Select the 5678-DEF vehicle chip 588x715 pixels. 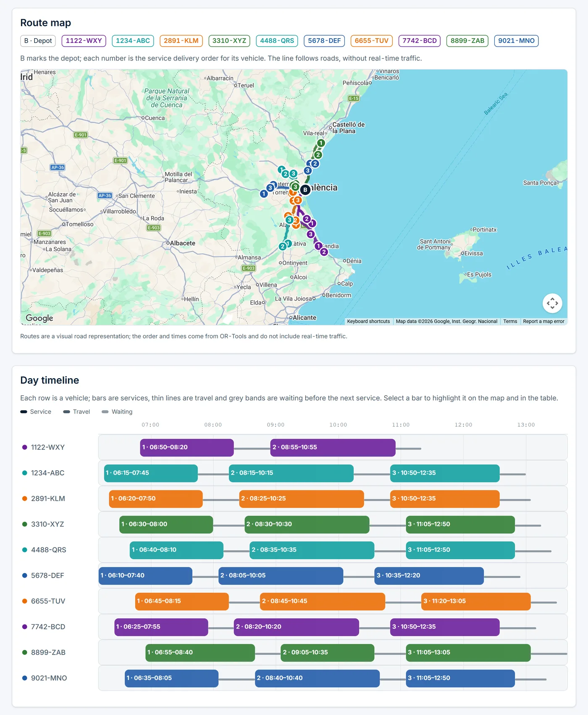(x=324, y=41)
